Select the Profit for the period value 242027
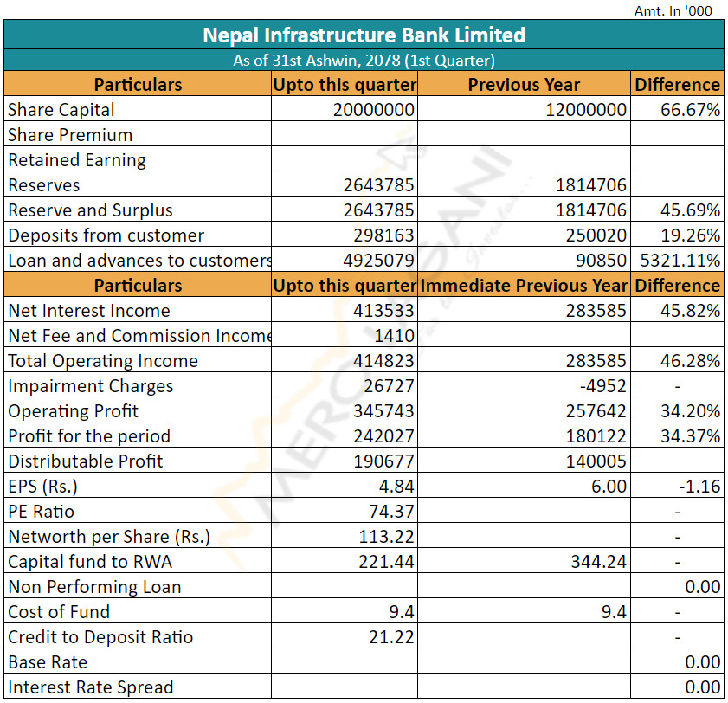The width and height of the screenshot is (728, 703). click(x=383, y=436)
